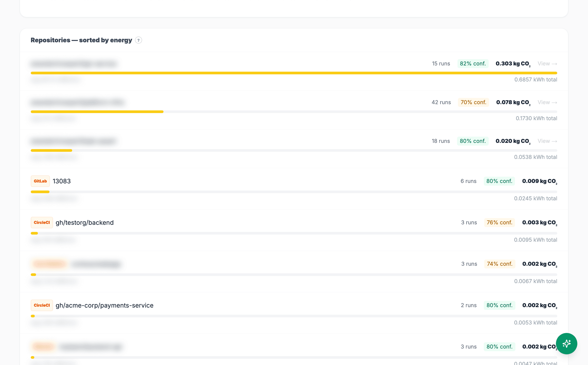Viewport: 588px width, 365px height.
Task: Click '0.0538 kWh total' label
Action: (x=536, y=157)
